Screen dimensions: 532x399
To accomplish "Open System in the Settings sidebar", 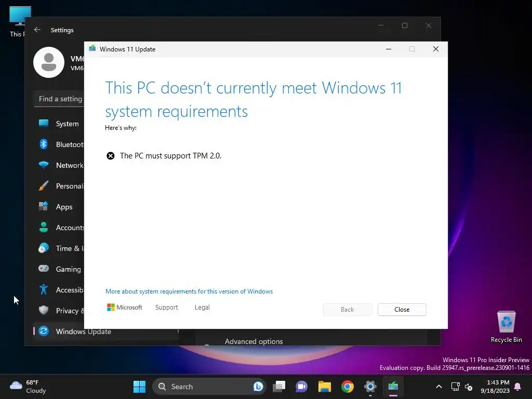I will (58, 124).
